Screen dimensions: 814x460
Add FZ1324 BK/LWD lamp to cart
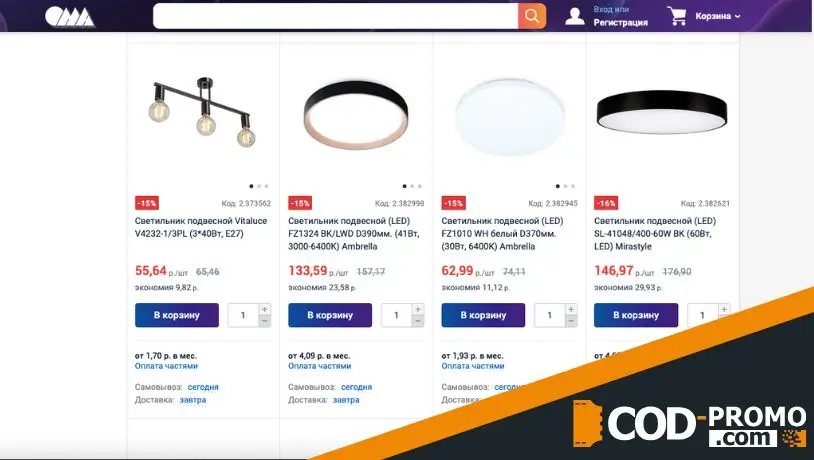(x=330, y=315)
